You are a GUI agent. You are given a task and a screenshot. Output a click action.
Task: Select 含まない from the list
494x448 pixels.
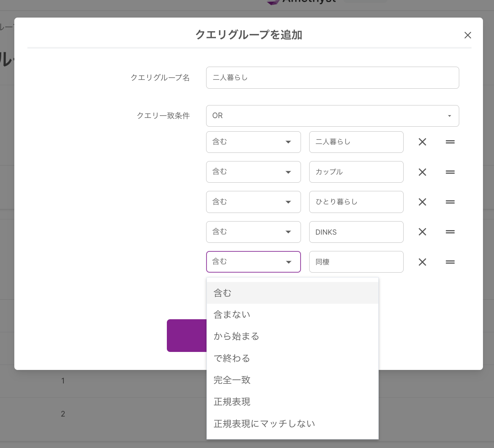[x=292, y=315]
